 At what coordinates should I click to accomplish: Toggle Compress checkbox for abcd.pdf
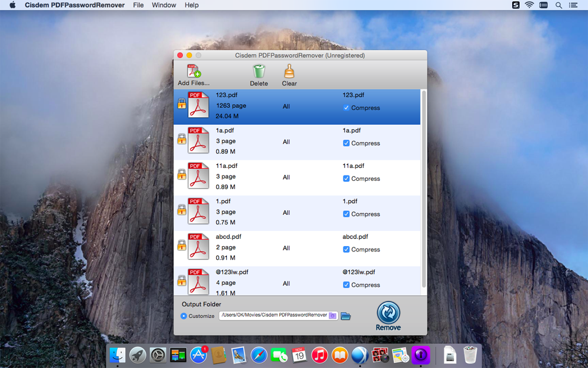[346, 249]
